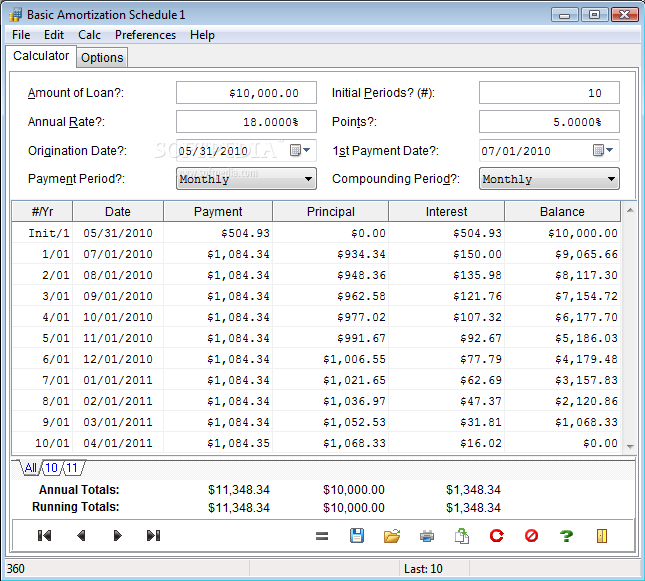Click the Points field
This screenshot has width=645, height=581.
[x=549, y=121]
